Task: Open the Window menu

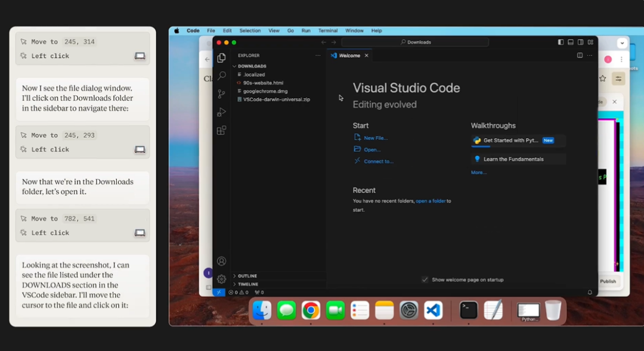Action: (354, 31)
